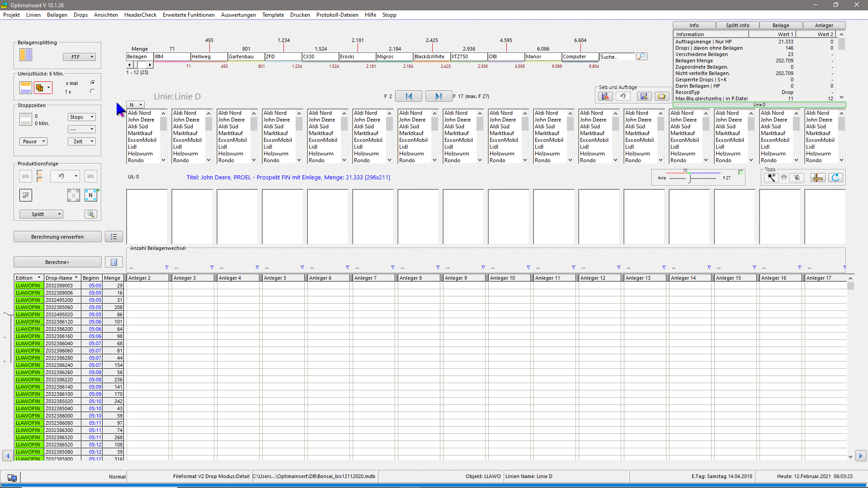Viewport: 868px width, 488px height.
Task: Switch to the Beilage tab
Action: point(781,25)
